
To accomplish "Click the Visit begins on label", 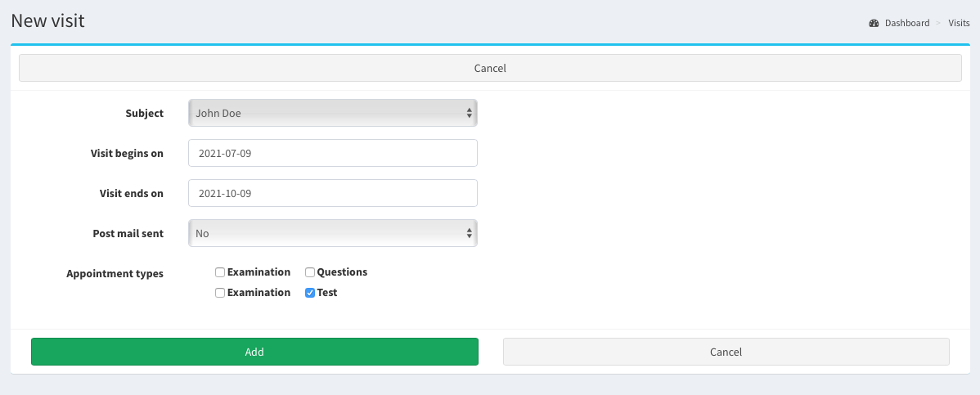I will pyautogui.click(x=127, y=153).
